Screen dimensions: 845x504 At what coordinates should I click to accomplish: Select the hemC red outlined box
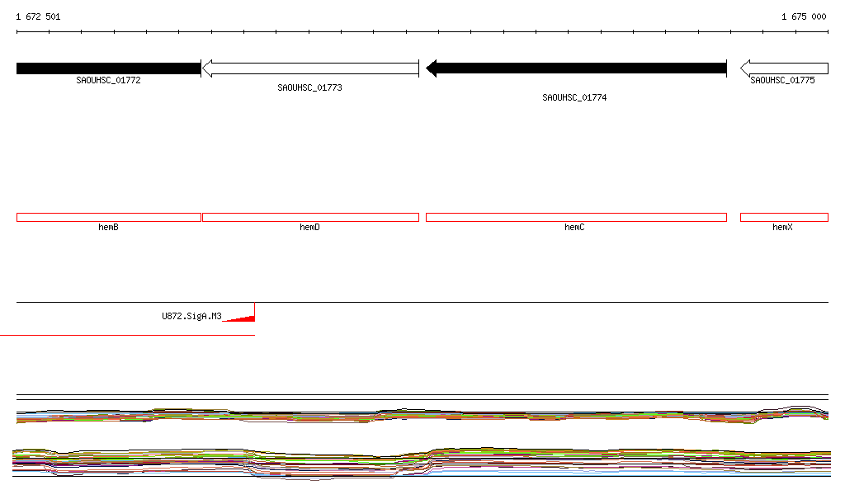click(x=576, y=217)
